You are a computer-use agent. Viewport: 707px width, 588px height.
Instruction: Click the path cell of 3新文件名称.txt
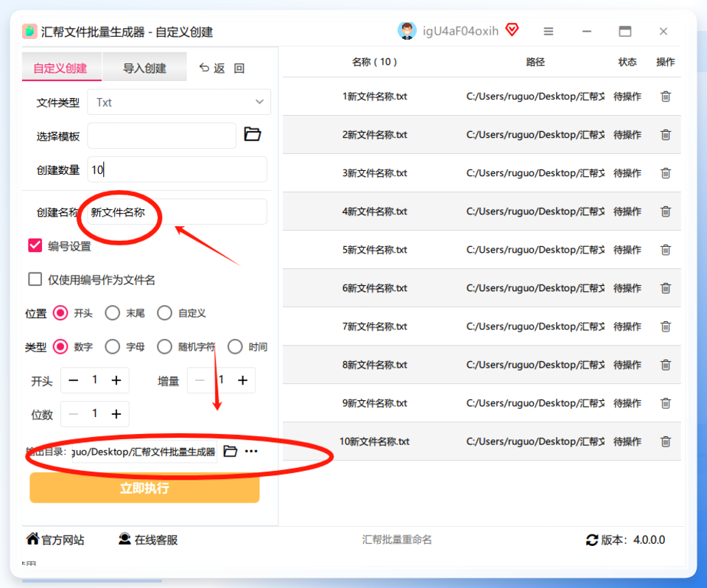535,173
